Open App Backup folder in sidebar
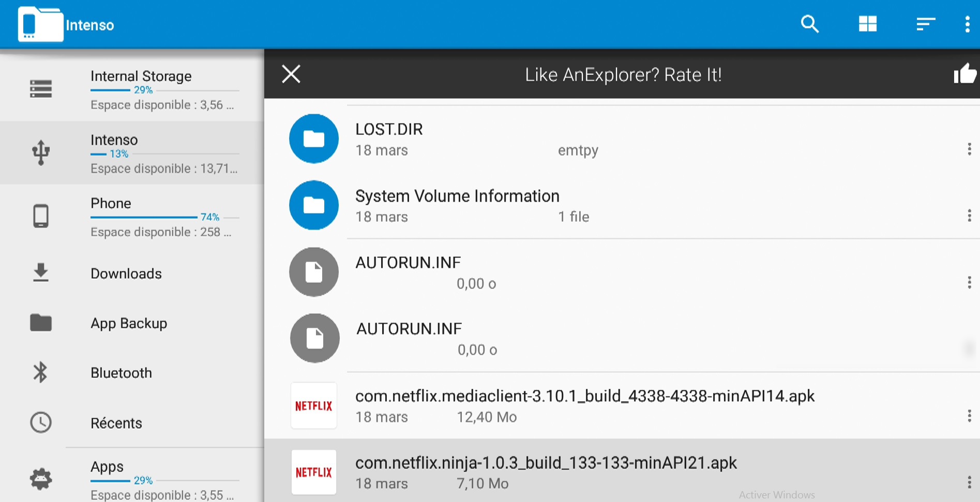980x502 pixels. (x=129, y=323)
